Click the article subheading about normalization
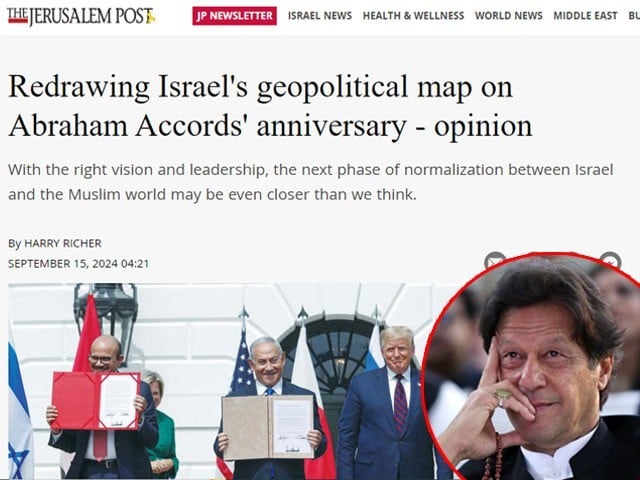 310,182
